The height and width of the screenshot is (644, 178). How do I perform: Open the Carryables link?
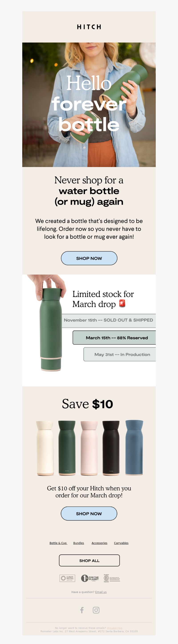coord(121,543)
